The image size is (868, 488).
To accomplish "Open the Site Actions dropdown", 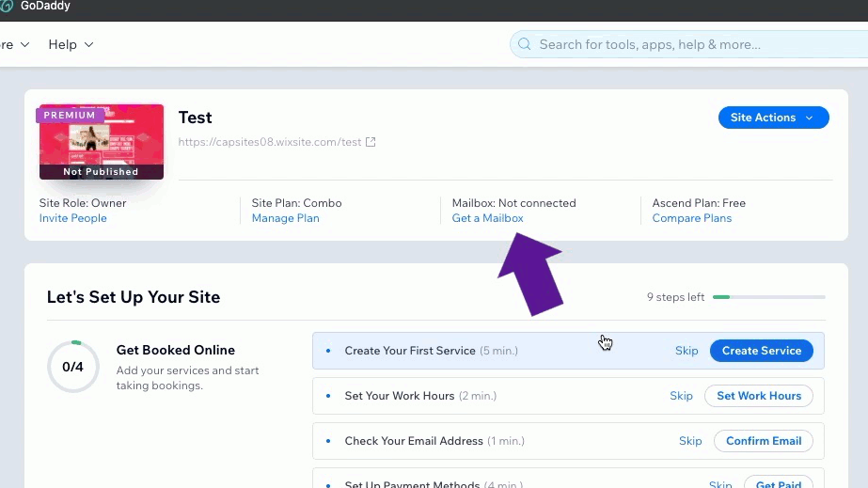I will pyautogui.click(x=773, y=118).
